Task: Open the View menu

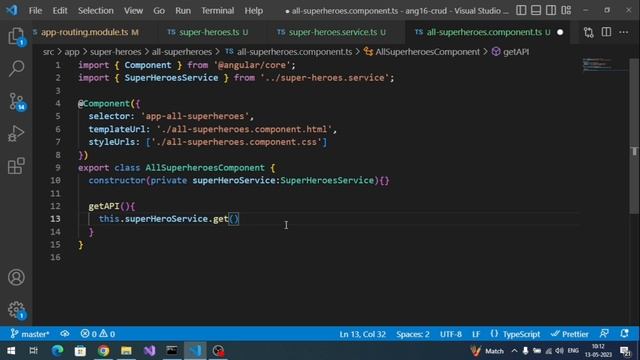Action: point(133,11)
